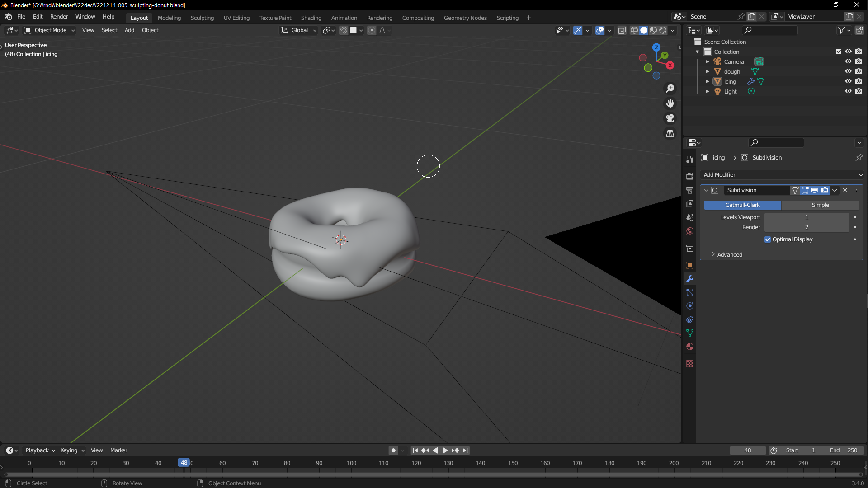Open the Add Modifier dropdown
This screenshot has width=868, height=488.
(782, 175)
